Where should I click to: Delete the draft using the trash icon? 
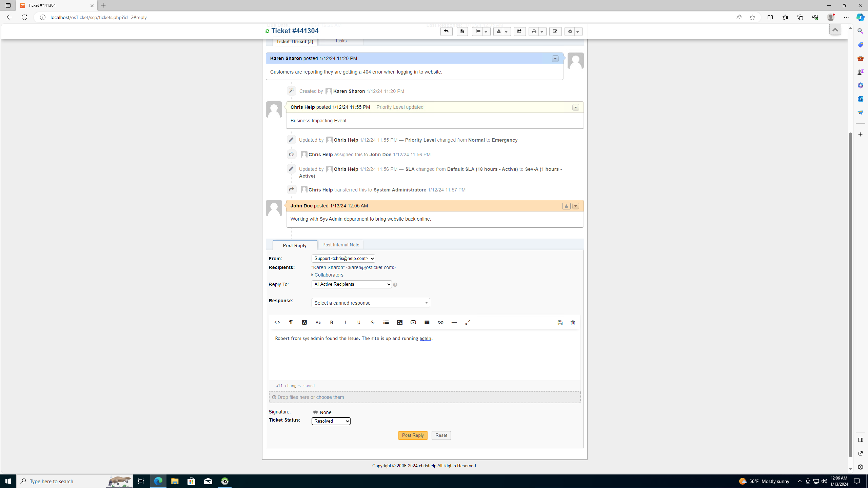(x=572, y=323)
